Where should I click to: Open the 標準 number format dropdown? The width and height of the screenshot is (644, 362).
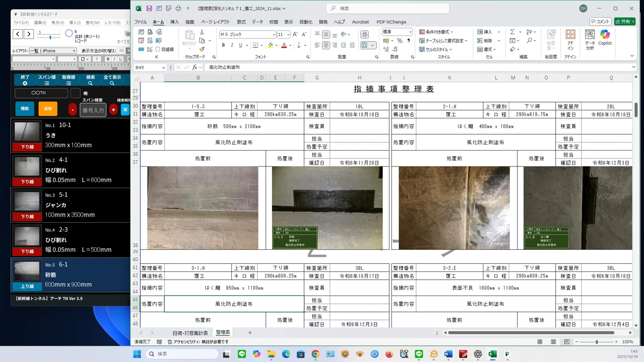point(410,32)
